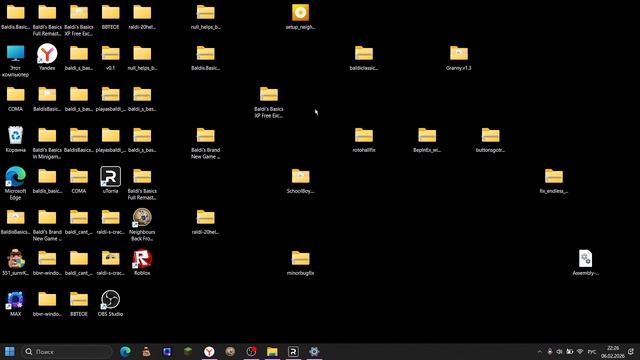Select the SchoolBoy... folder
640x360 pixels.
[x=300, y=180]
